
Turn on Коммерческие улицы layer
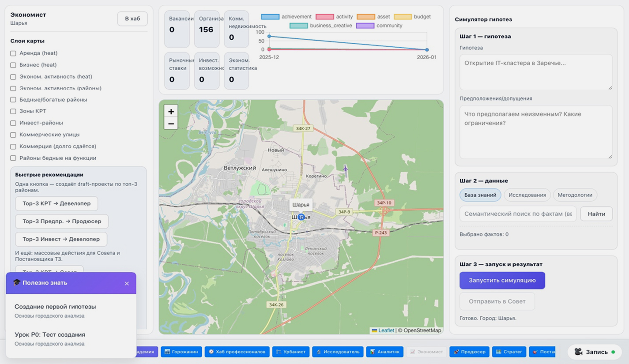[13, 135]
